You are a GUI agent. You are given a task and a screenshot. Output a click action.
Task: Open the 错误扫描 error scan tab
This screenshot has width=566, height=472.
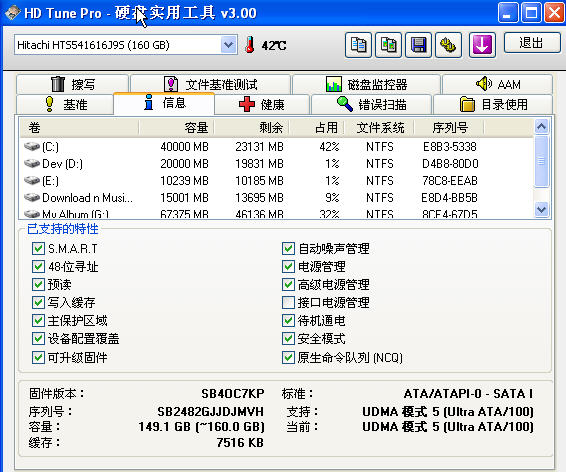371,104
